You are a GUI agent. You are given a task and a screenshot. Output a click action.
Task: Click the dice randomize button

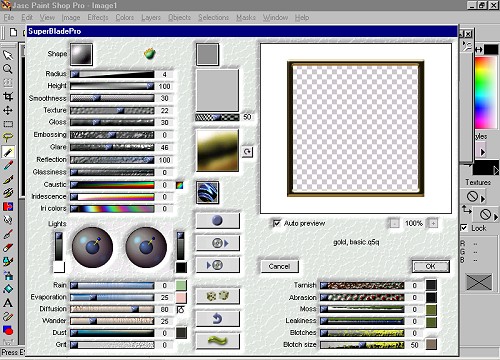pyautogui.click(x=217, y=296)
